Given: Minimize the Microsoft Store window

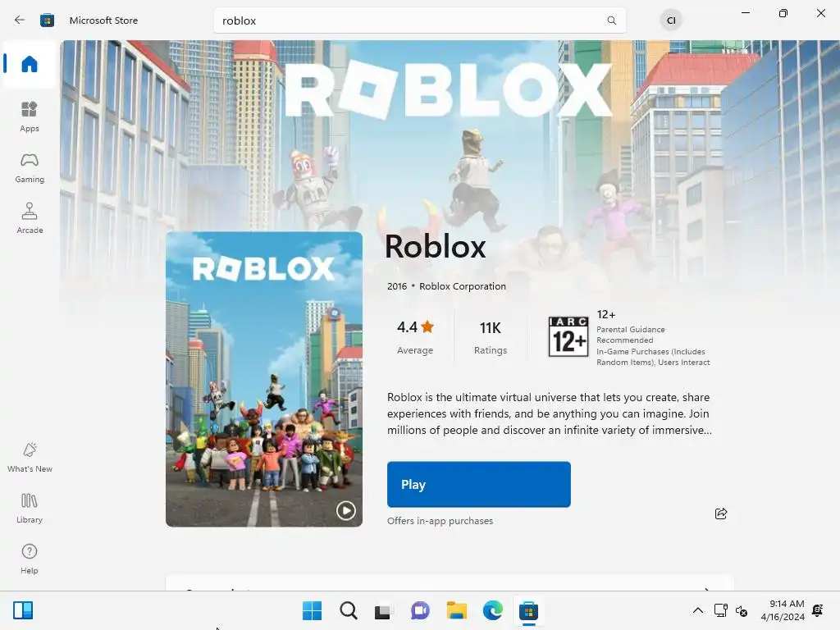Looking at the screenshot, I should (x=745, y=13).
